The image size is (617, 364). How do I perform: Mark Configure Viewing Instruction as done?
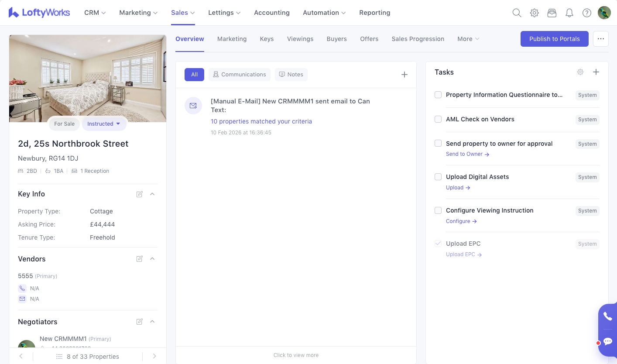pyautogui.click(x=438, y=210)
